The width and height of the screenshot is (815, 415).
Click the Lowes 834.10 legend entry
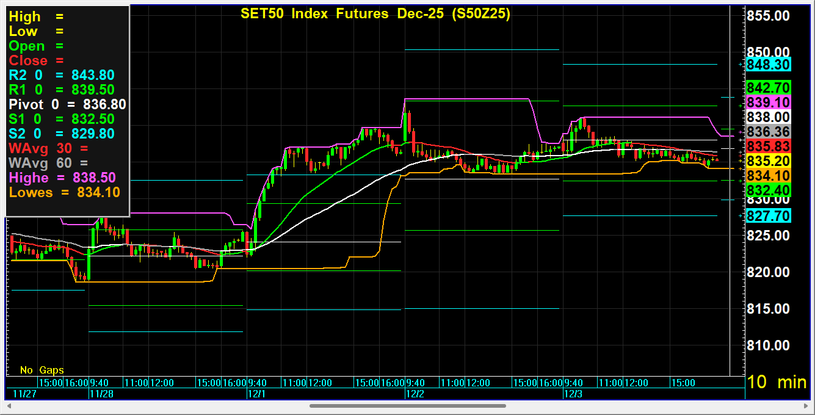65,192
